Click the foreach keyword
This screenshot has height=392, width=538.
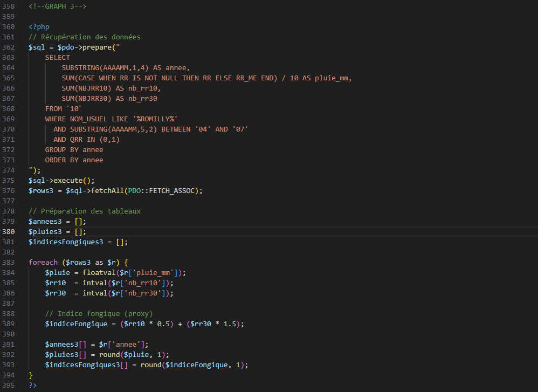43,262
